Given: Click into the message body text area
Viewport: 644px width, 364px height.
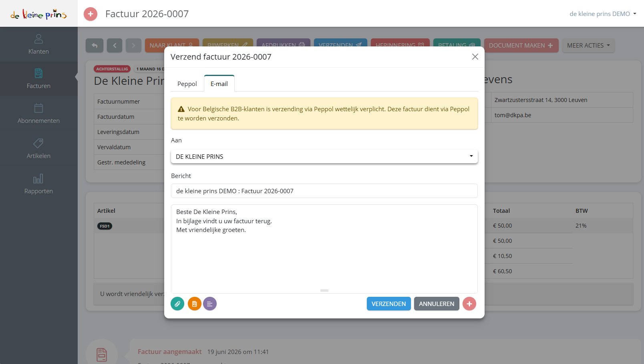Looking at the screenshot, I should click(324, 249).
